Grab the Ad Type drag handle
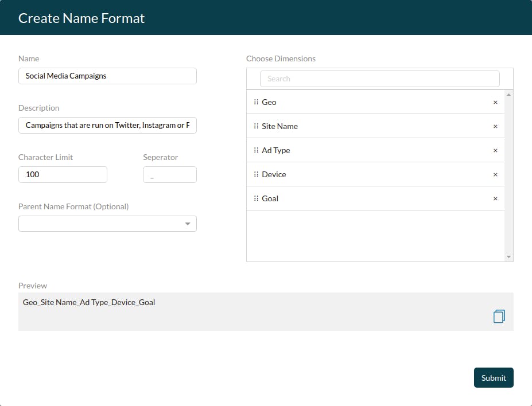The image size is (532, 406). pos(256,150)
